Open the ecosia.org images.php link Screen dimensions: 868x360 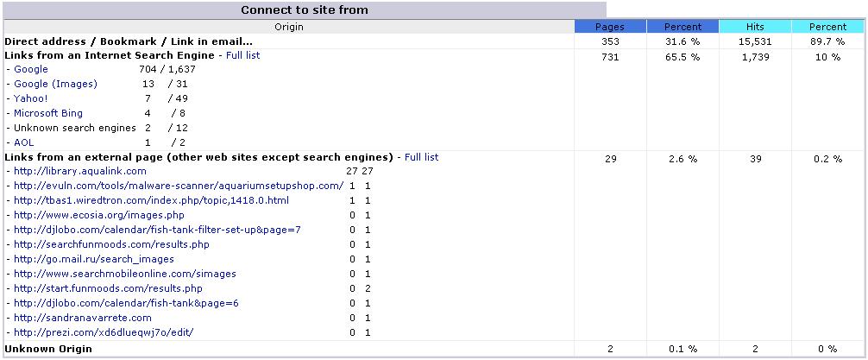tap(99, 215)
